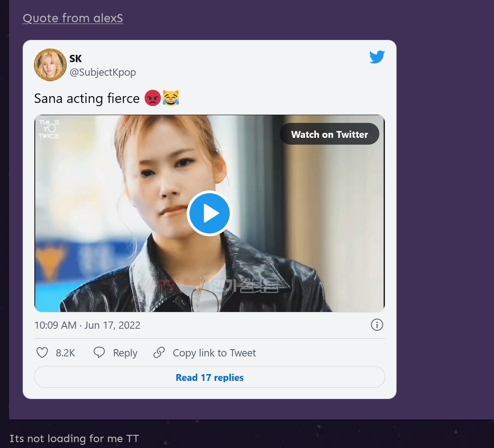
Task: Click the "Sana acting fierce" tweet text
Action: point(87,98)
